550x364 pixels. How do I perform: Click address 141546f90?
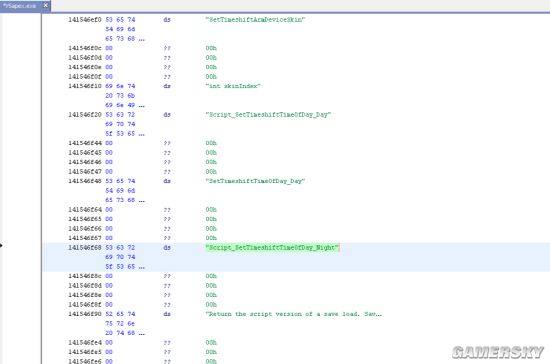click(85, 314)
